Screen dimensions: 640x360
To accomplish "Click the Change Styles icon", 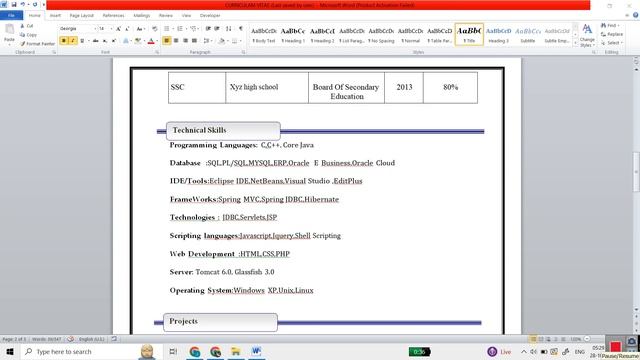I will coord(587,36).
